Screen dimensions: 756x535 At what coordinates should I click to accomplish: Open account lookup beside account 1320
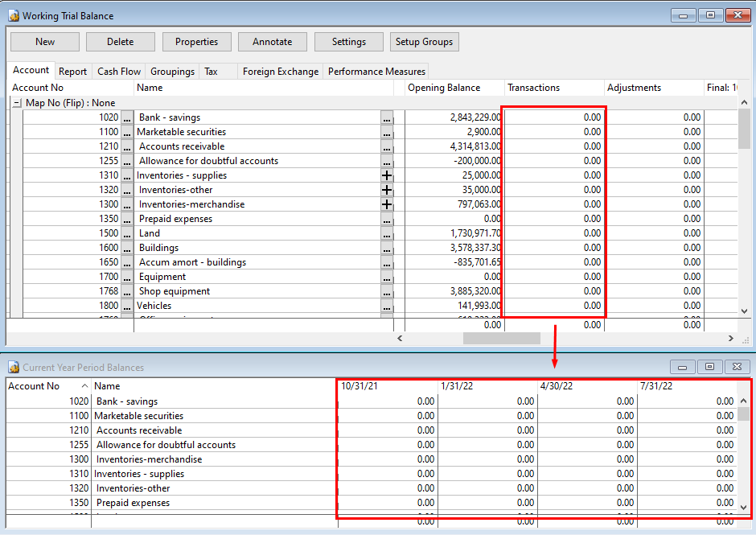point(127,190)
